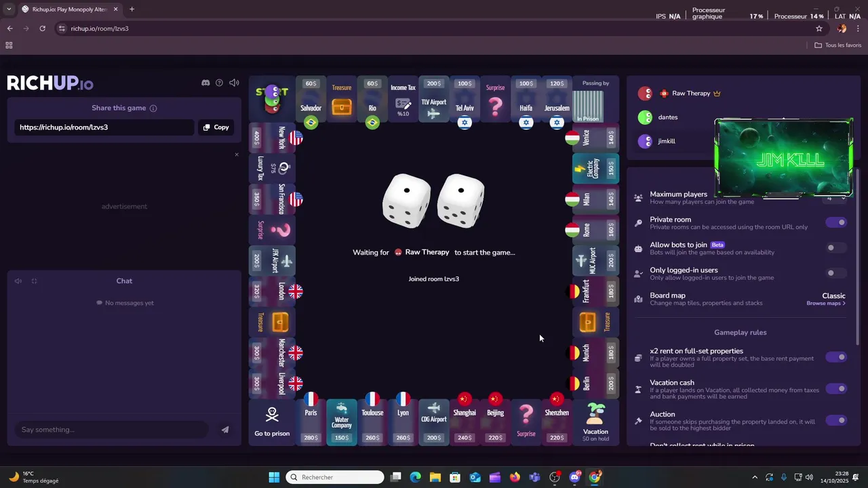This screenshot has width=868, height=488.
Task: Go back with the browser back arrow
Action: [x=9, y=28]
